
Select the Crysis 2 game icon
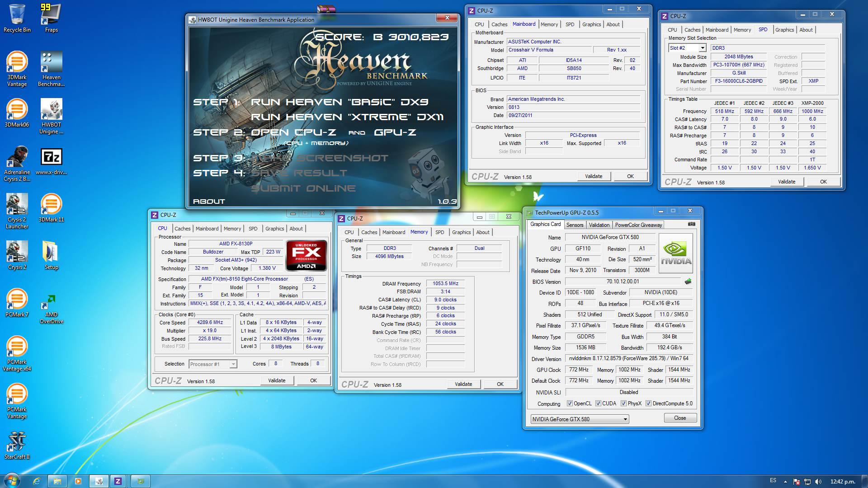pyautogui.click(x=17, y=255)
